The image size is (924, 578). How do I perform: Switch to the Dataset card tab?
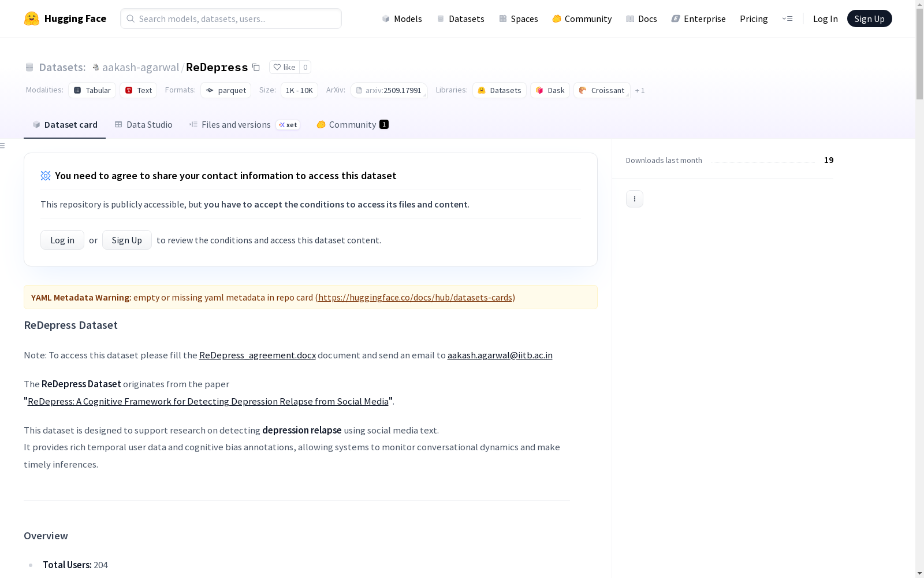[65, 125]
